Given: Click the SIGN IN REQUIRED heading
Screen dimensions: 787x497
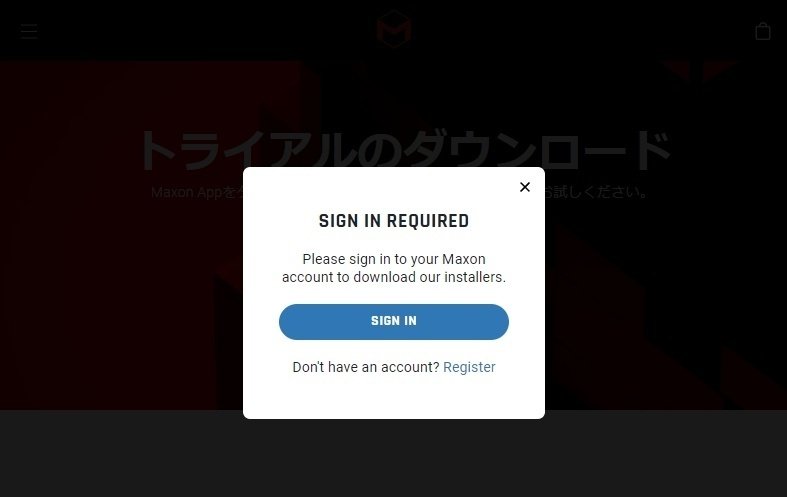Looking at the screenshot, I should 394,221.
